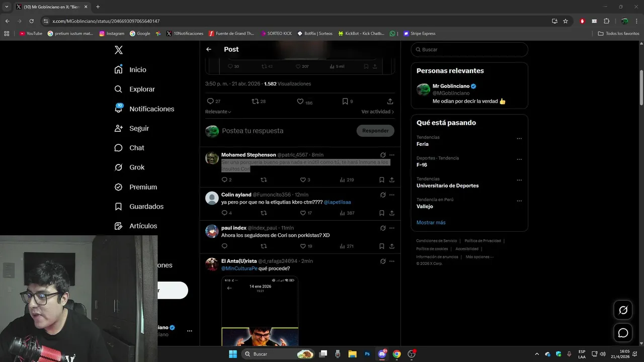Open options for Feria trend
The height and width of the screenshot is (362, 644).
click(519, 139)
